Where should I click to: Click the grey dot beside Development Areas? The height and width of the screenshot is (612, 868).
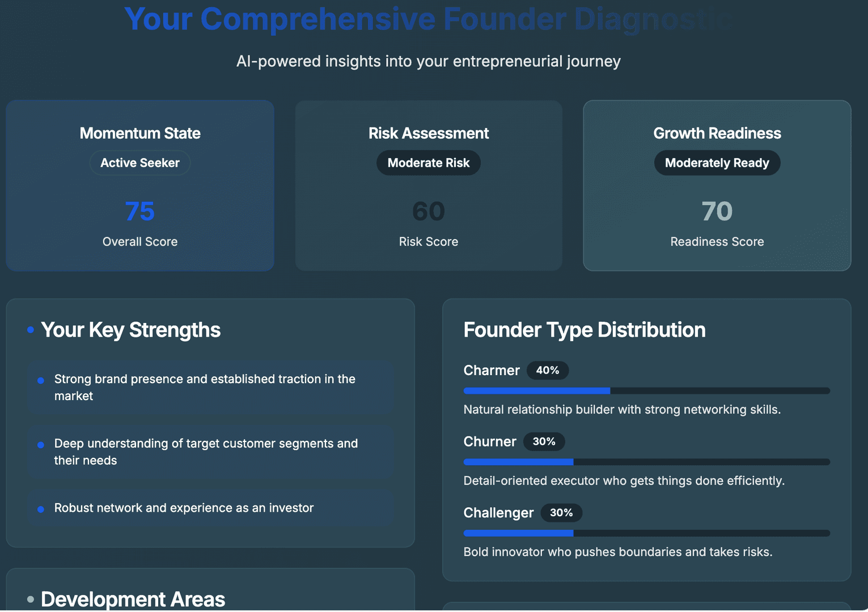(31, 599)
